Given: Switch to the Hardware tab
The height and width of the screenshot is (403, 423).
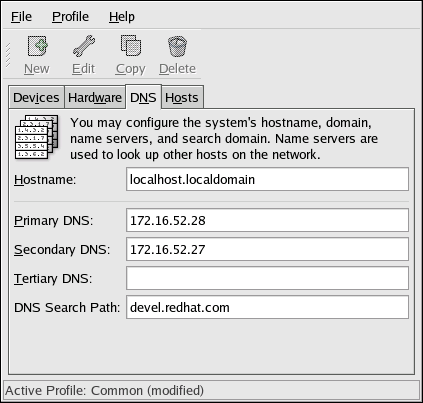Looking at the screenshot, I should tap(95, 98).
